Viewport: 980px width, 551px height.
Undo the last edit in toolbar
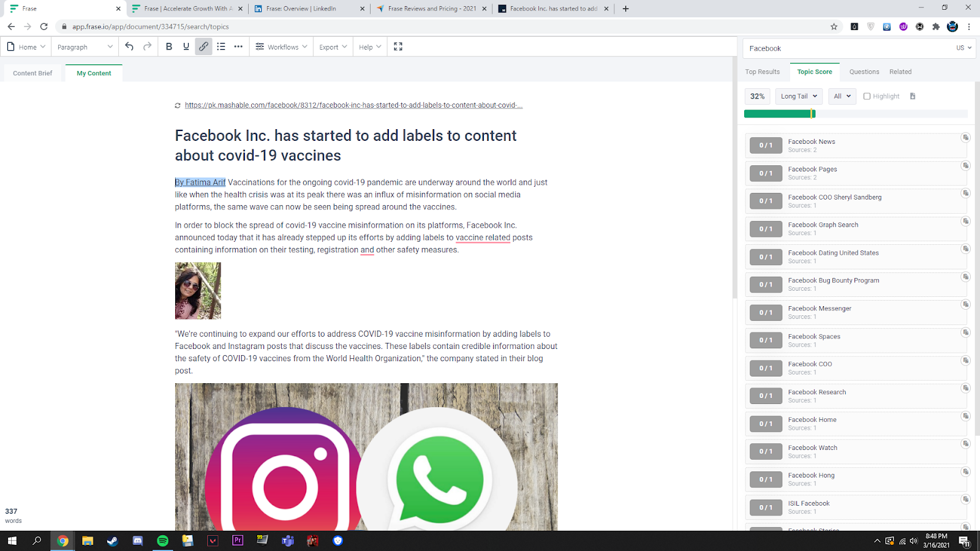pyautogui.click(x=129, y=47)
